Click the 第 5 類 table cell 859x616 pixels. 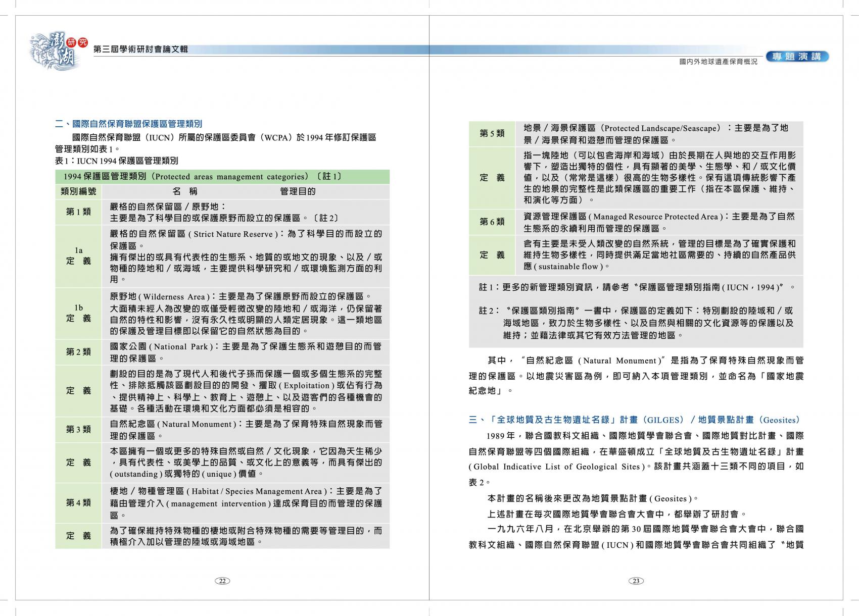tap(492, 134)
